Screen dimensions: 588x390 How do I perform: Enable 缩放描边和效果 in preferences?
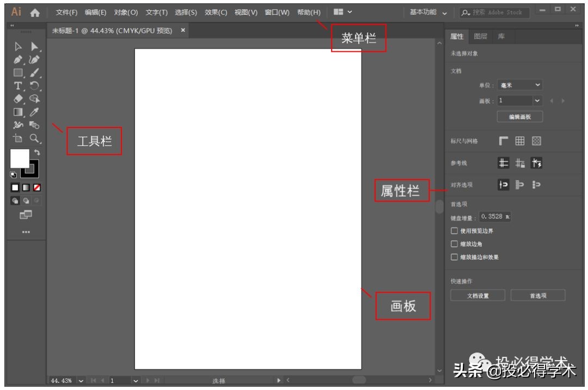(x=454, y=257)
